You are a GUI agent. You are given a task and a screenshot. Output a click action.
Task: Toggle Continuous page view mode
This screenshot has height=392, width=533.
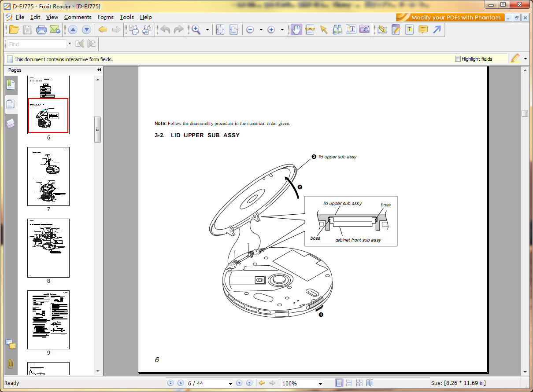pos(349,383)
